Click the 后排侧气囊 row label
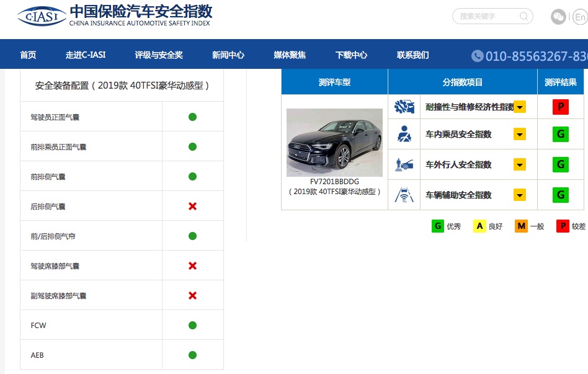Image resolution: width=588 pixels, height=374 pixels. point(48,207)
